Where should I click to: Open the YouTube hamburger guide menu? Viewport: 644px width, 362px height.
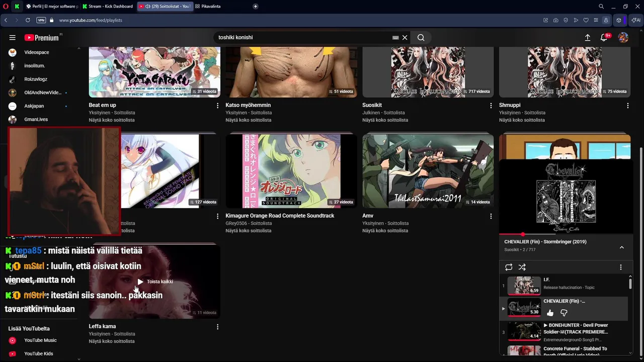coord(13,38)
